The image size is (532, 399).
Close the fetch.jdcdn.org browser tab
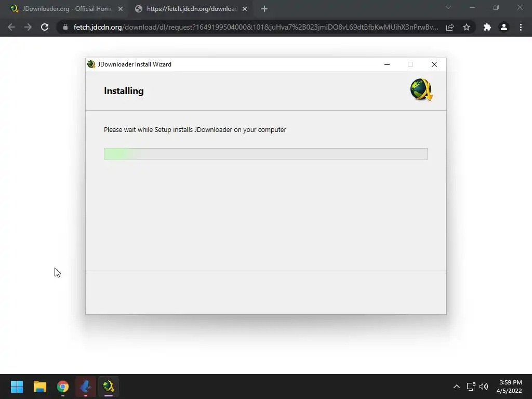pos(245,9)
